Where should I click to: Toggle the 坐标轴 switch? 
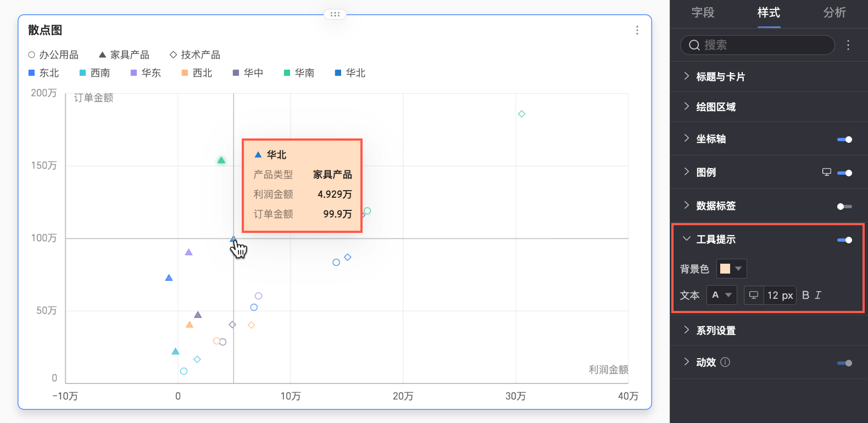tap(844, 140)
